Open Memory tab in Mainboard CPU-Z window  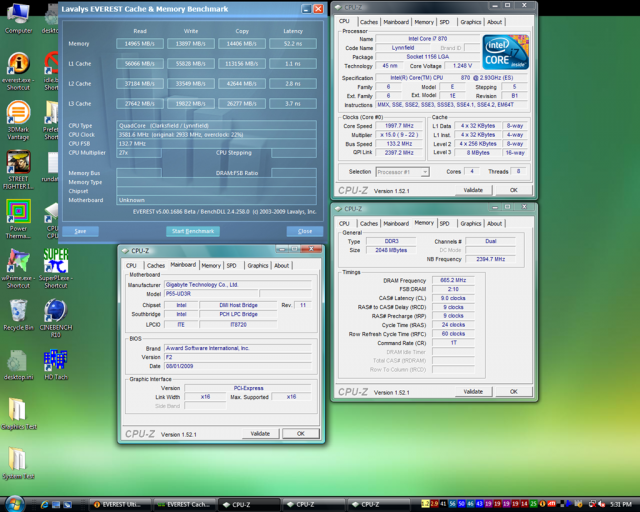[x=211, y=265]
